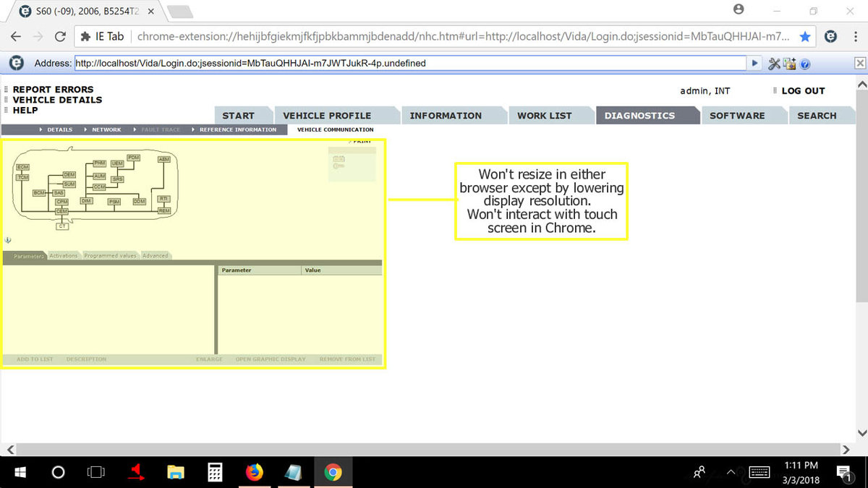
Task: Select the CEM module in the network diagram
Action: click(61, 211)
